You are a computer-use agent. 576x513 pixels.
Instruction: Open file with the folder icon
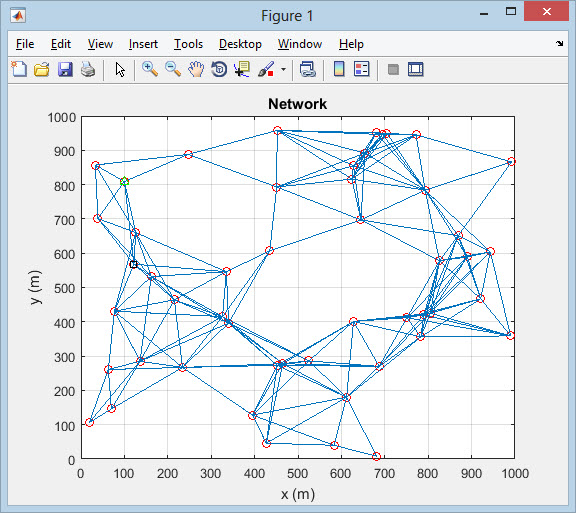tap(42, 69)
